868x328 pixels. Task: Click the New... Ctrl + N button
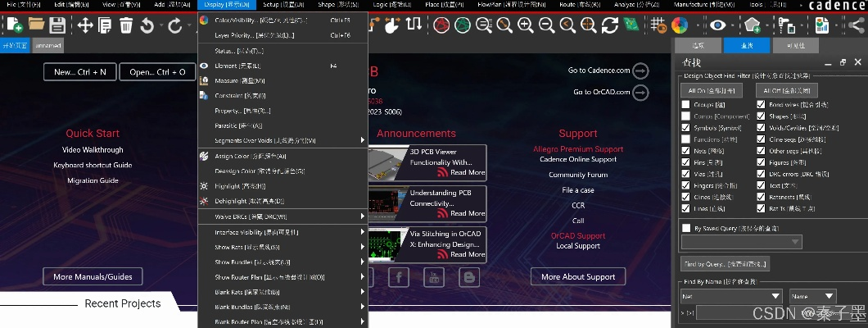point(80,72)
